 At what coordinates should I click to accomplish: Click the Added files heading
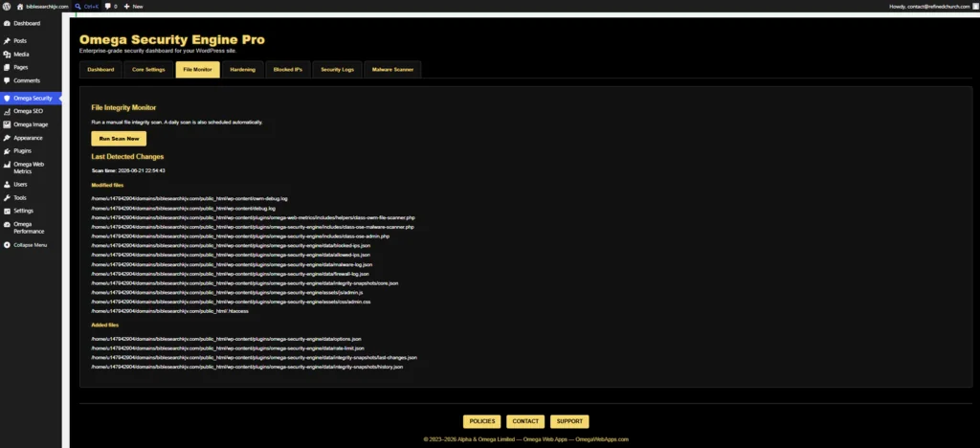pos(105,325)
